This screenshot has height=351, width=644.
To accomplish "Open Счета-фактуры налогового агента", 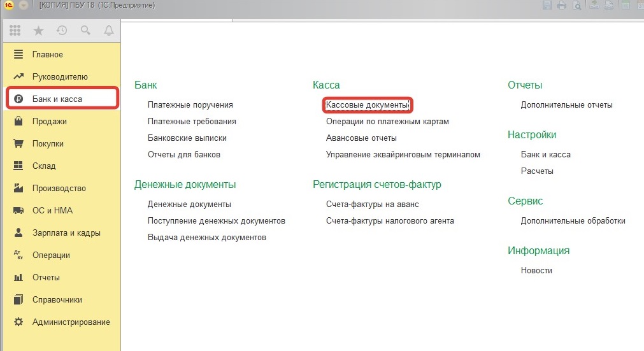I will (390, 220).
